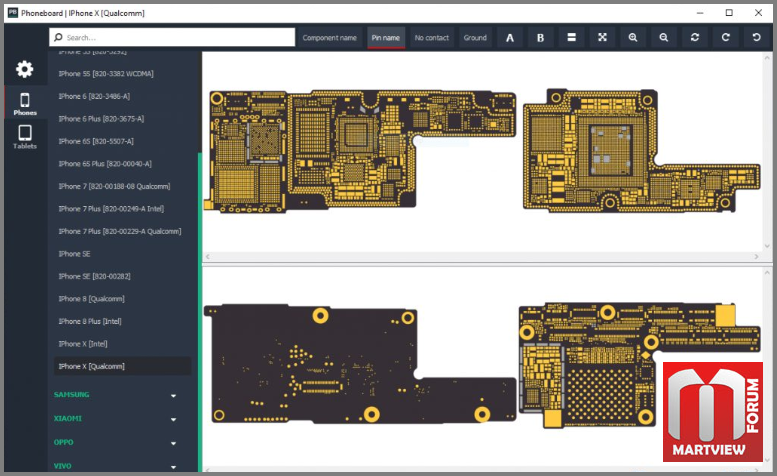Toggle the No contact highlight
Screen dimensions: 777x476
tap(432, 38)
